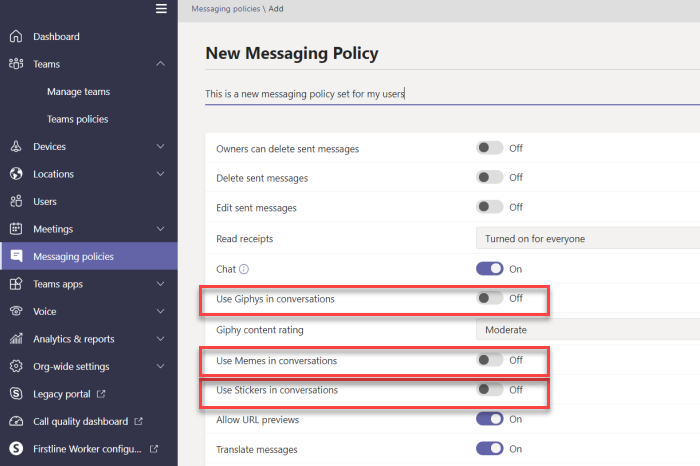Expand the Teams apps chevron
700x466 pixels.
(x=161, y=284)
